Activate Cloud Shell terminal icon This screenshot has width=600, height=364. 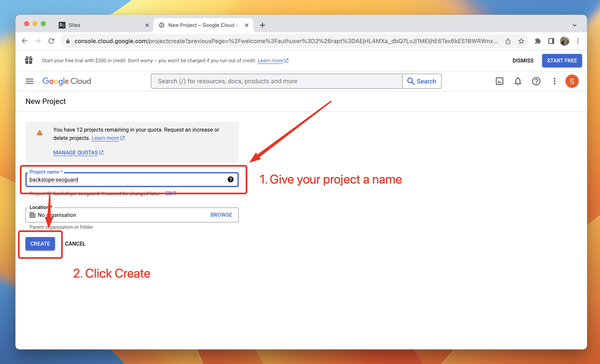click(499, 81)
